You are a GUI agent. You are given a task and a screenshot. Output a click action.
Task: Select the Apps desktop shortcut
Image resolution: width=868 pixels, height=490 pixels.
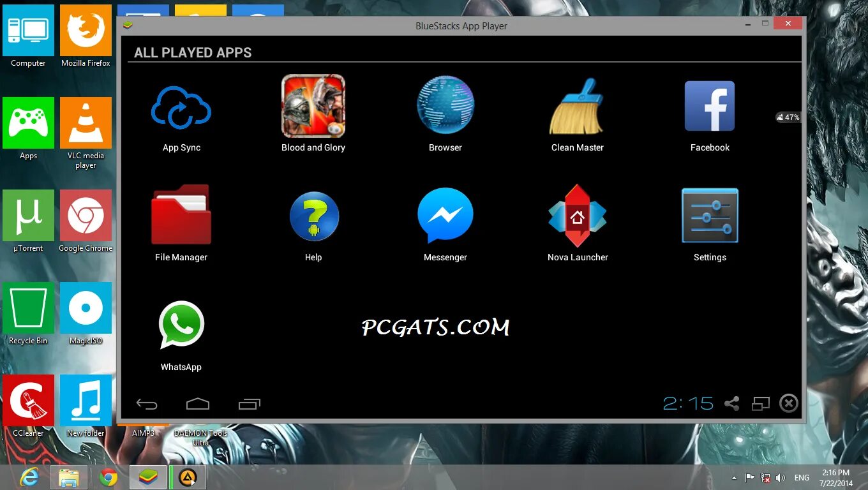[28, 128]
